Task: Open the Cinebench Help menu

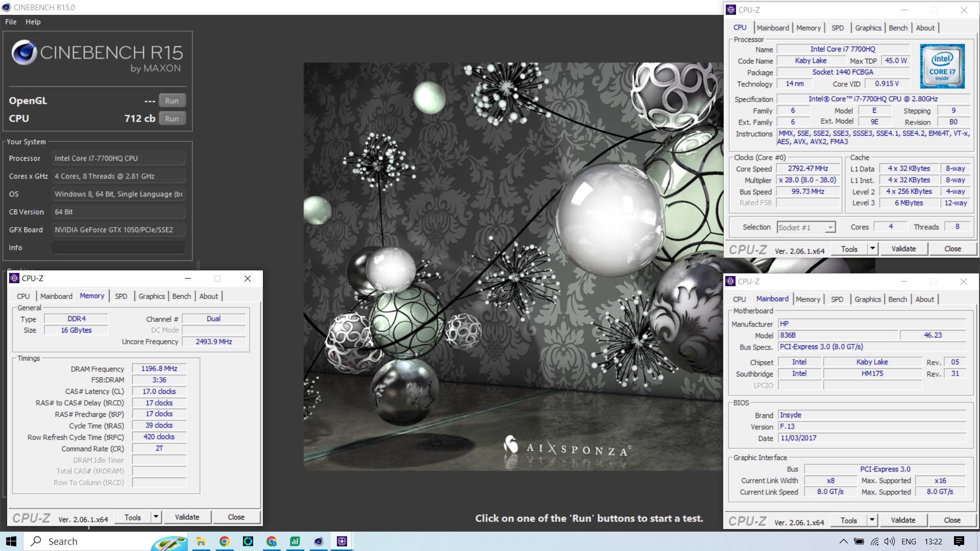Action: click(33, 22)
